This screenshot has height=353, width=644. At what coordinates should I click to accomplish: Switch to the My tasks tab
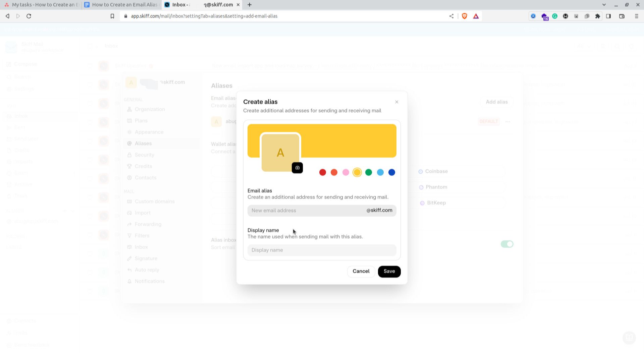(x=42, y=5)
